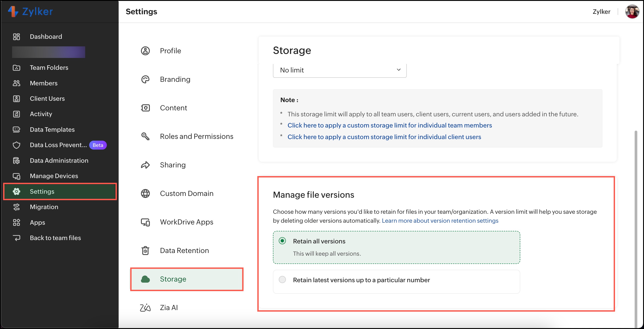Click the Branding palette icon

pyautogui.click(x=145, y=79)
